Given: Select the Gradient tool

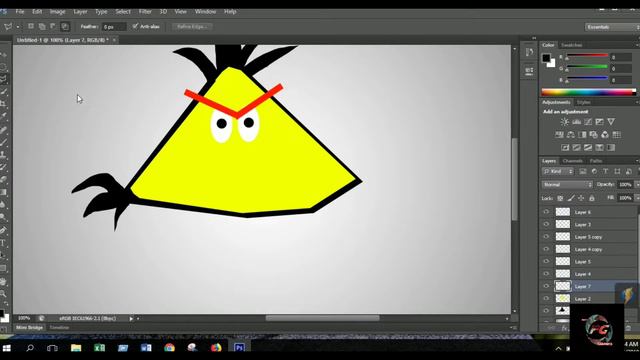Looking at the screenshot, I should (3, 192).
